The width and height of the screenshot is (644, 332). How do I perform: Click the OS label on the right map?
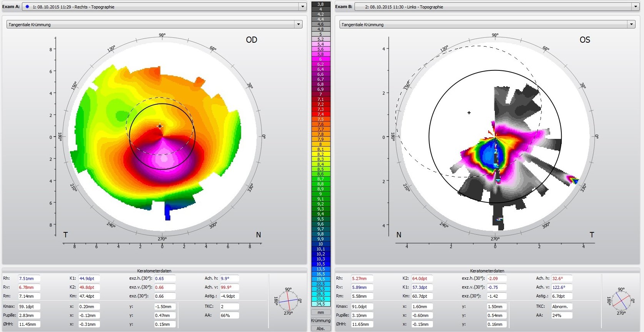584,40
